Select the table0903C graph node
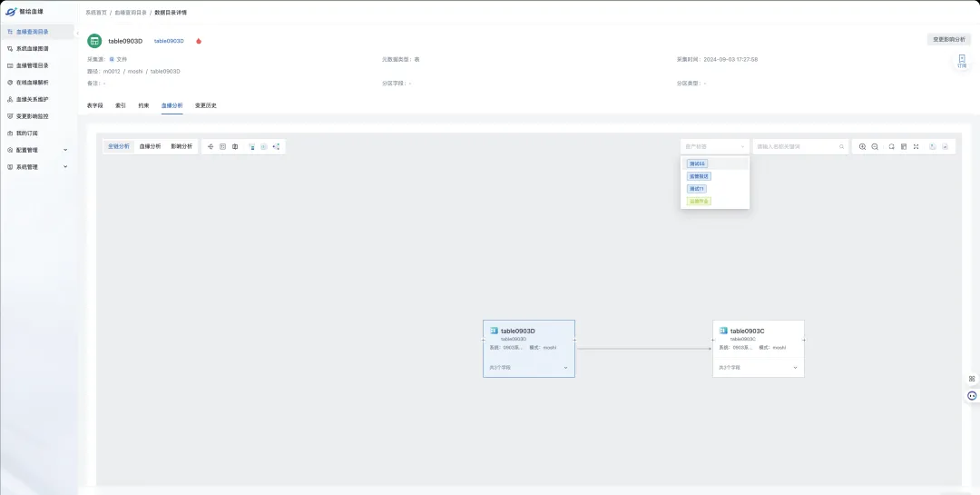This screenshot has height=495, width=980. pos(759,349)
